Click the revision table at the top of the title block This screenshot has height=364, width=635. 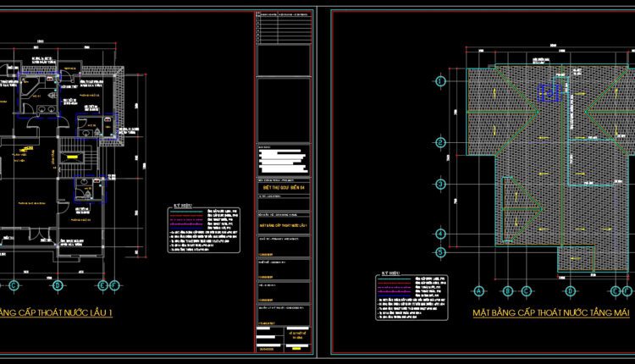point(284,28)
